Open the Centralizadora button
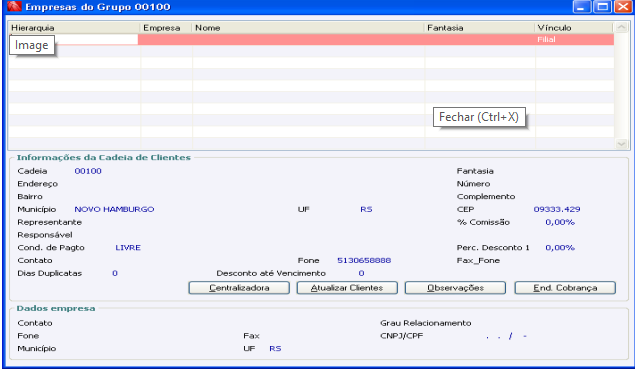 pos(239,288)
